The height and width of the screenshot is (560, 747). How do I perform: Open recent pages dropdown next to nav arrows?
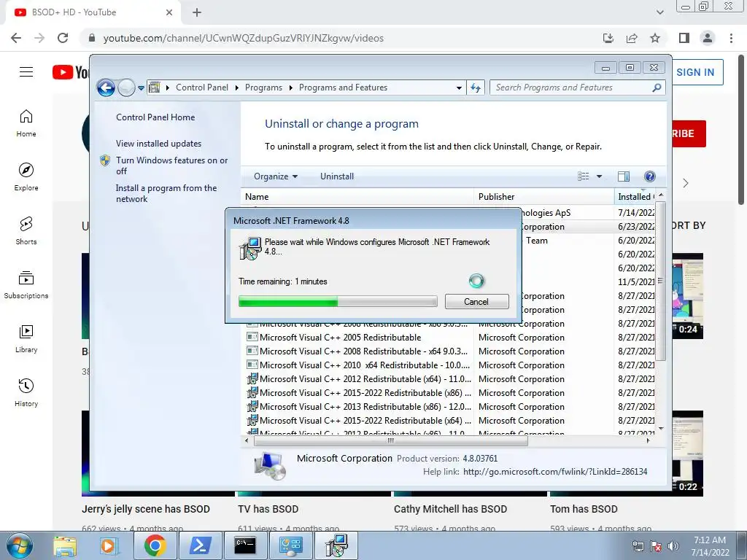[x=141, y=88]
